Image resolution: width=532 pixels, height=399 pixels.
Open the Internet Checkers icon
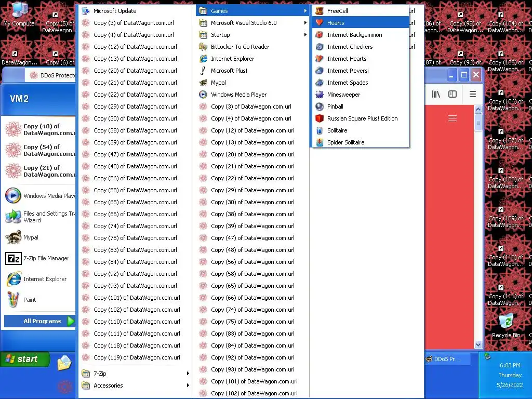tap(320, 47)
